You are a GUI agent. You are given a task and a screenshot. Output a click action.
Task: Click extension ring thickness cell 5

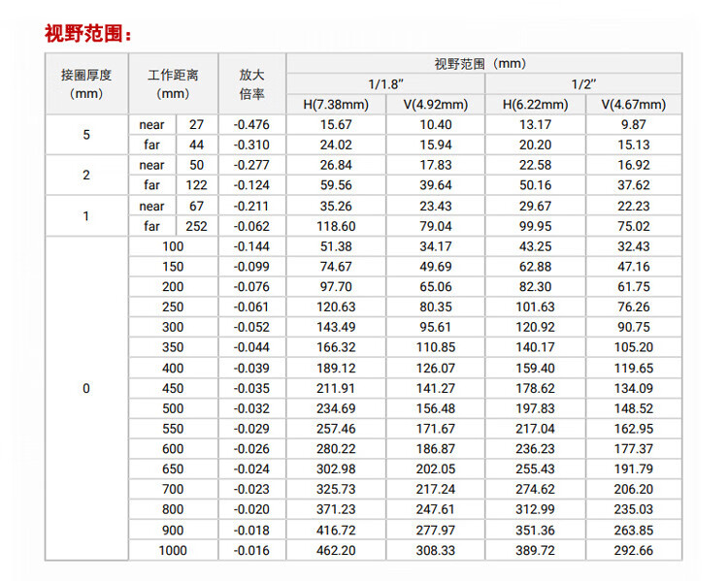click(x=86, y=135)
